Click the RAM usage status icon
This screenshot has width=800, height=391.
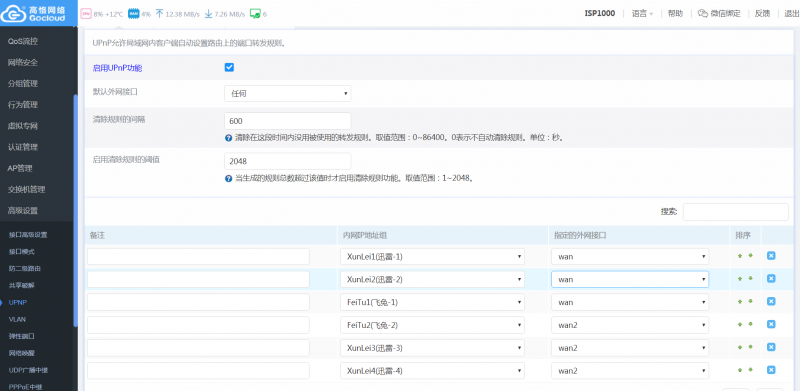tap(134, 14)
